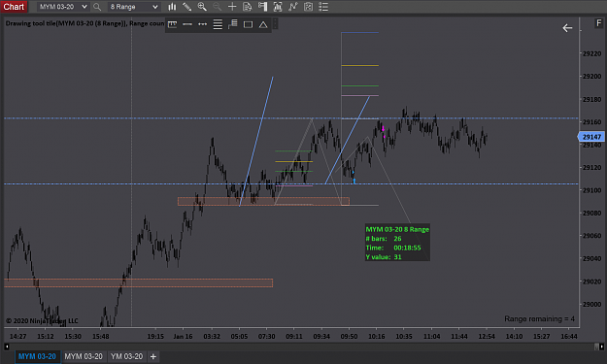This screenshot has height=364, width=607.
Task: Click the F button on price axis
Action: (x=599, y=23)
